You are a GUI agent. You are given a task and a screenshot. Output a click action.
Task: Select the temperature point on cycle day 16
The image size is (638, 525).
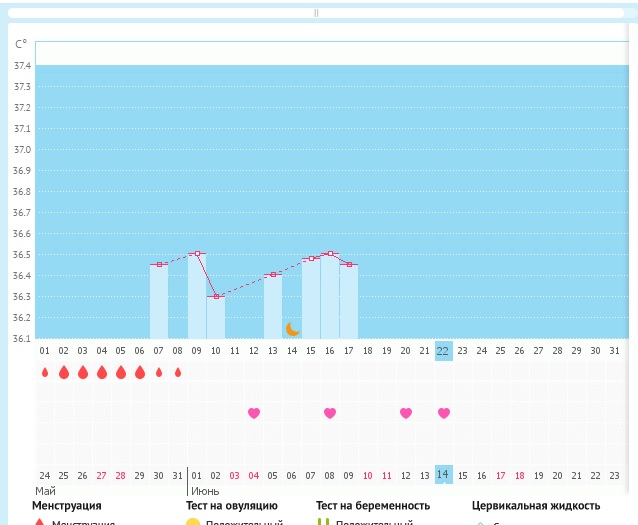pyautogui.click(x=330, y=254)
